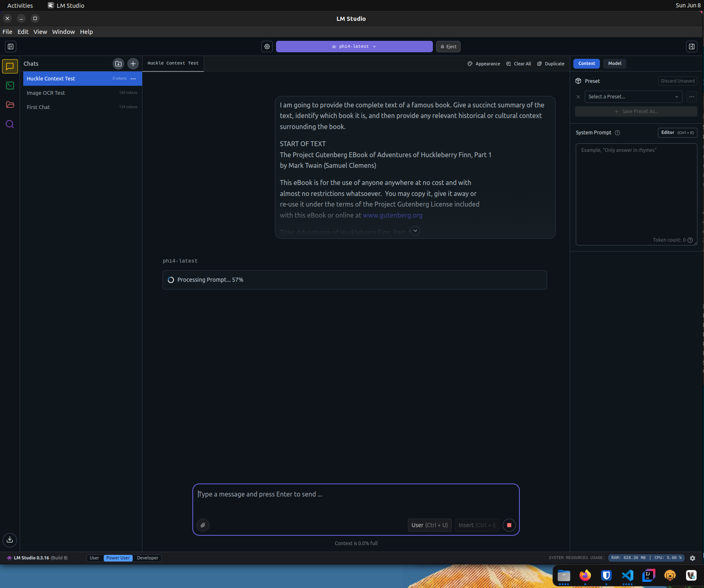Image resolution: width=704 pixels, height=588 pixels.
Task: Open the Discover search sidebar icon
Action: pos(10,124)
